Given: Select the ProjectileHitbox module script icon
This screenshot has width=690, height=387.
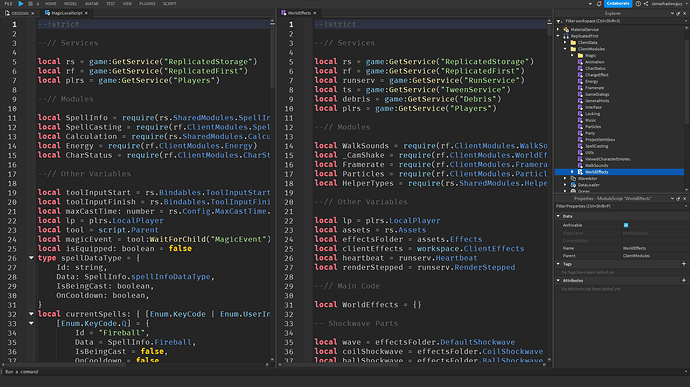Looking at the screenshot, I should coord(580,140).
